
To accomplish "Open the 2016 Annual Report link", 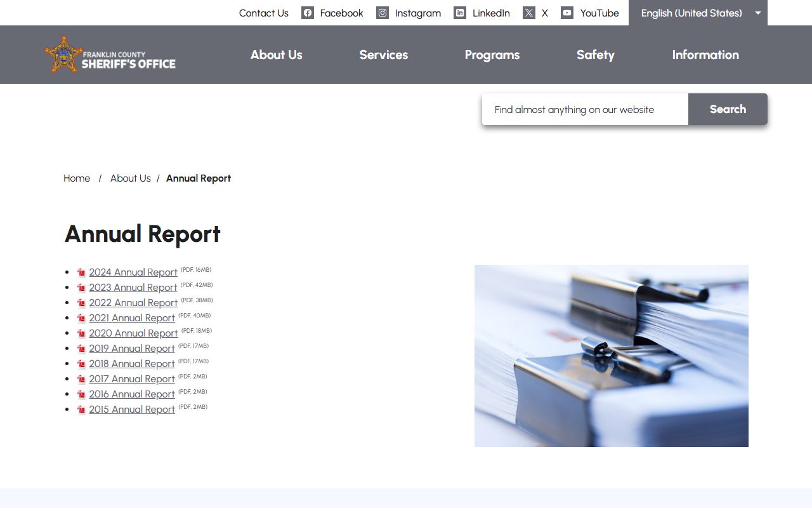I will click(132, 394).
